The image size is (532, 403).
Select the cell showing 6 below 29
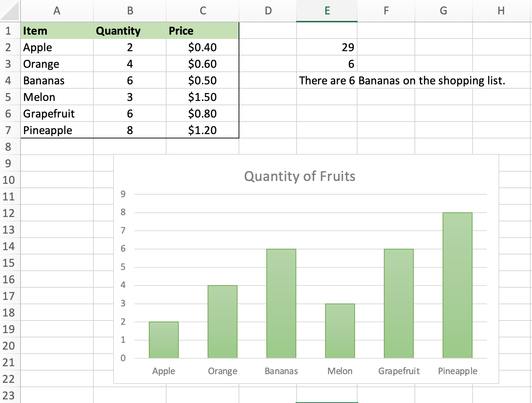point(327,64)
